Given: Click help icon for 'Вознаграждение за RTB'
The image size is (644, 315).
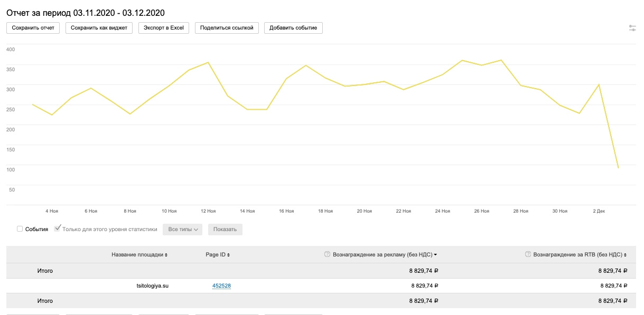Looking at the screenshot, I should click(x=528, y=254).
